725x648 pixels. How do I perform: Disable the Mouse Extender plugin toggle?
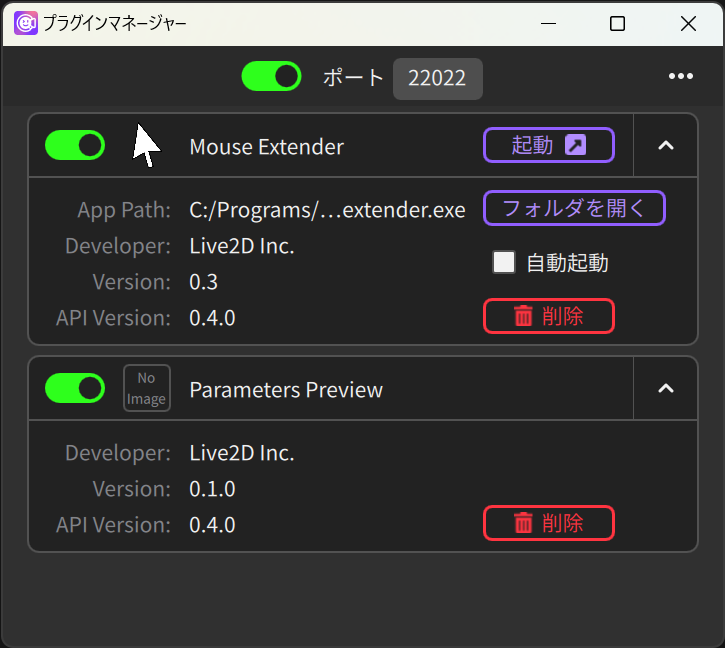point(75,145)
